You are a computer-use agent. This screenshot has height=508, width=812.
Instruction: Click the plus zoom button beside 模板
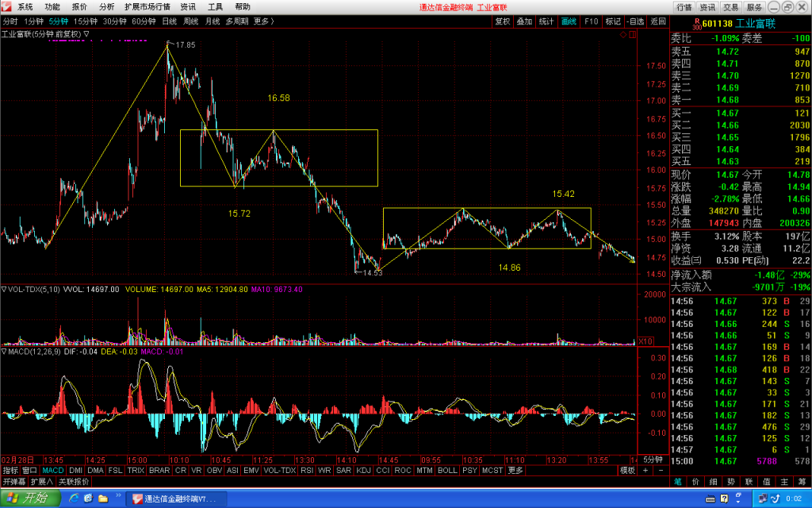645,470
